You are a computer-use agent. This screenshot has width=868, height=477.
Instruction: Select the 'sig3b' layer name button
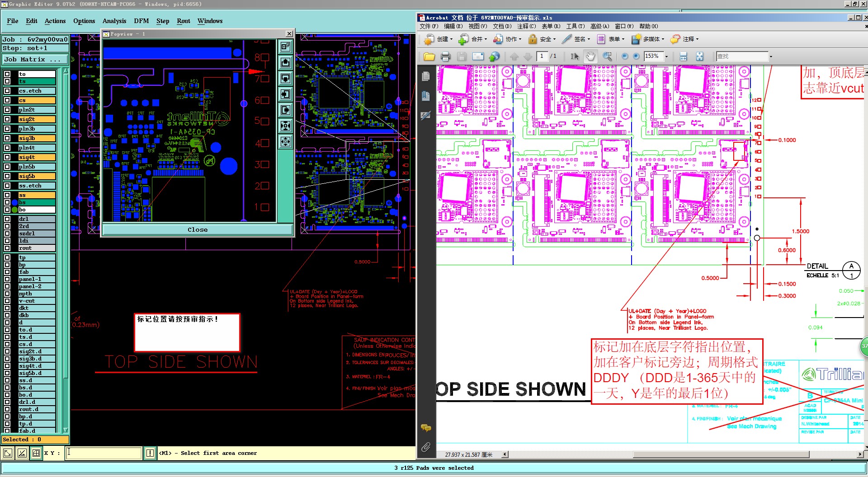(37, 138)
